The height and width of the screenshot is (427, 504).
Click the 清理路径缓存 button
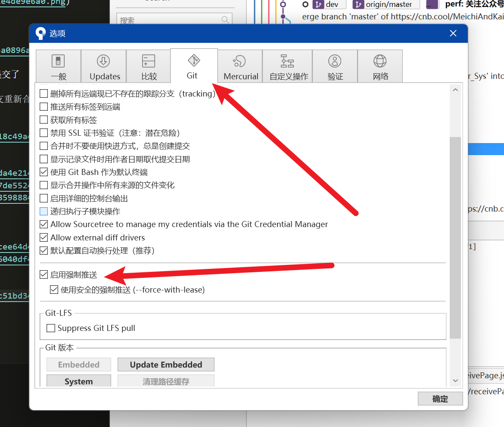(x=166, y=381)
